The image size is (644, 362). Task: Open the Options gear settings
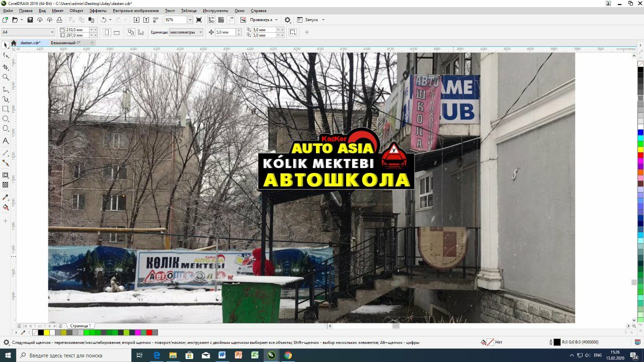[287, 20]
